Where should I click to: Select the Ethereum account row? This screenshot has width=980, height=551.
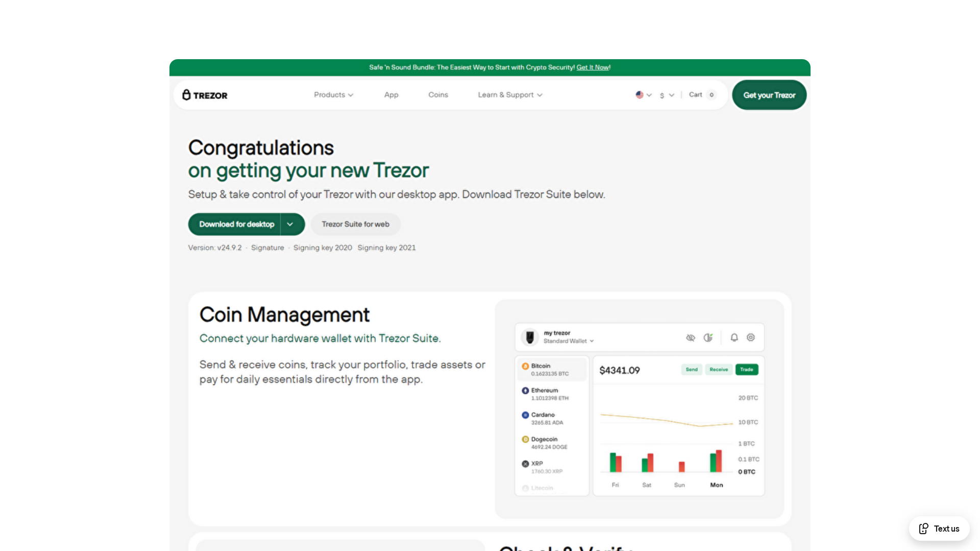(552, 394)
